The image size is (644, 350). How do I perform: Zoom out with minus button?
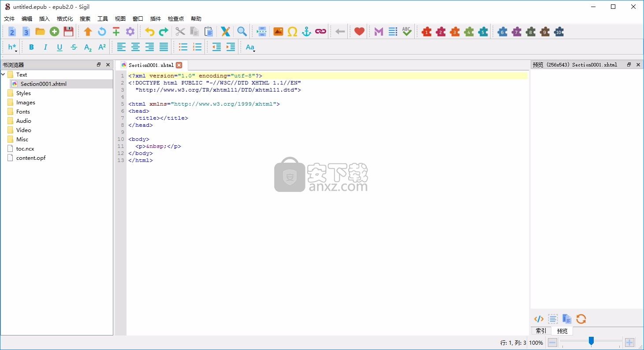click(552, 343)
